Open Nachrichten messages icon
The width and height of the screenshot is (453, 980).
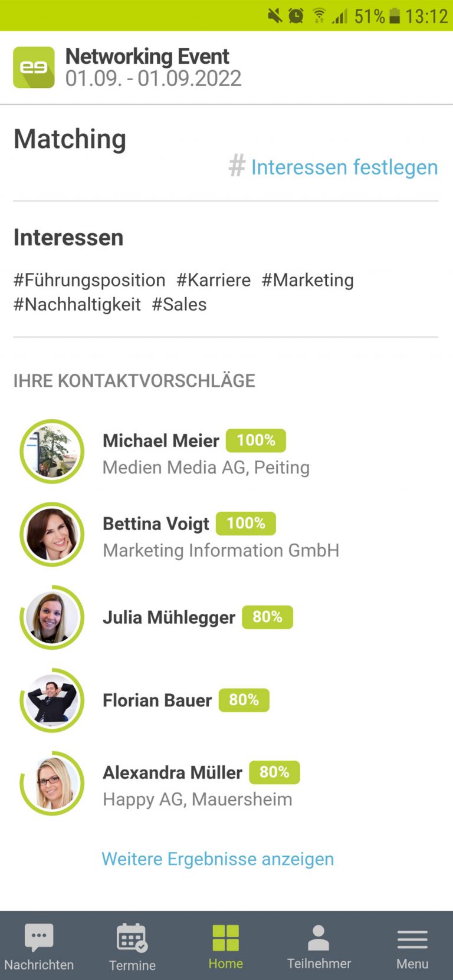(39, 938)
